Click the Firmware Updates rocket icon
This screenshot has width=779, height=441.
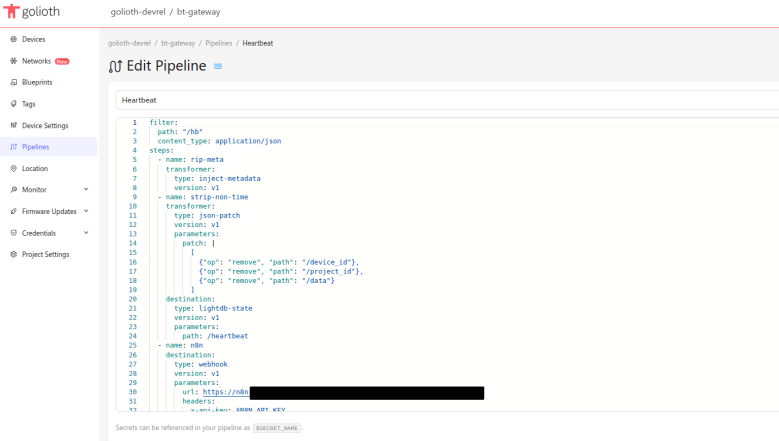coord(13,212)
